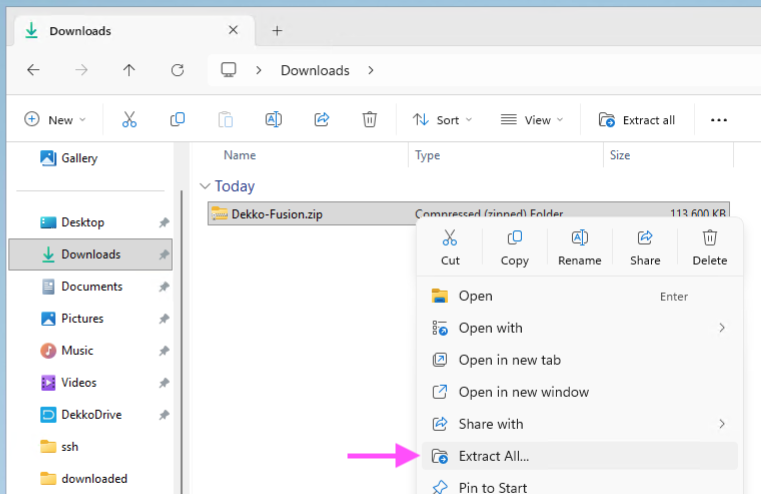Open the New dropdown menu

coord(55,119)
